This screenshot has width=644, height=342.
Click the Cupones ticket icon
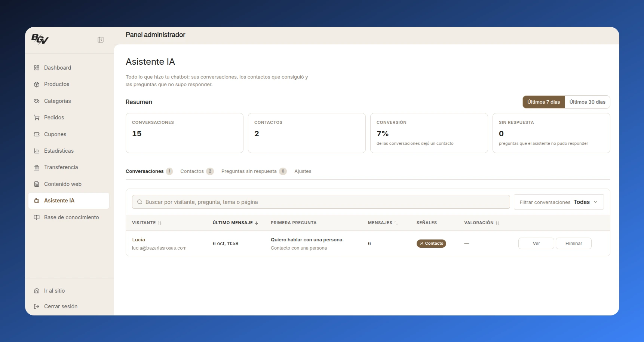[x=37, y=134]
